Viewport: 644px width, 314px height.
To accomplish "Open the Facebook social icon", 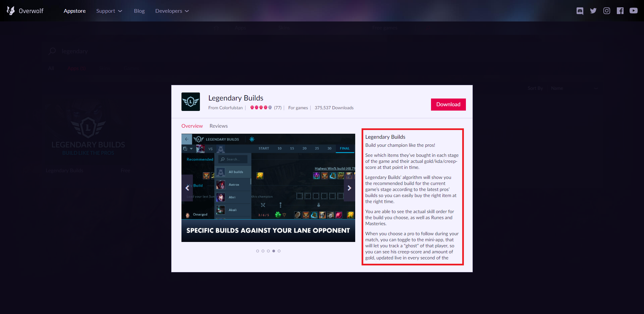I will point(620,11).
